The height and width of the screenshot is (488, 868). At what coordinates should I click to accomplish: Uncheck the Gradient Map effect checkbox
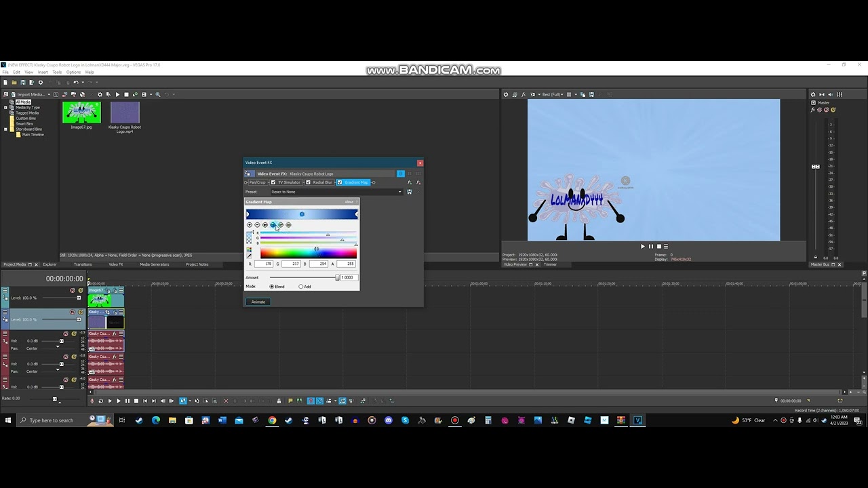[340, 182]
